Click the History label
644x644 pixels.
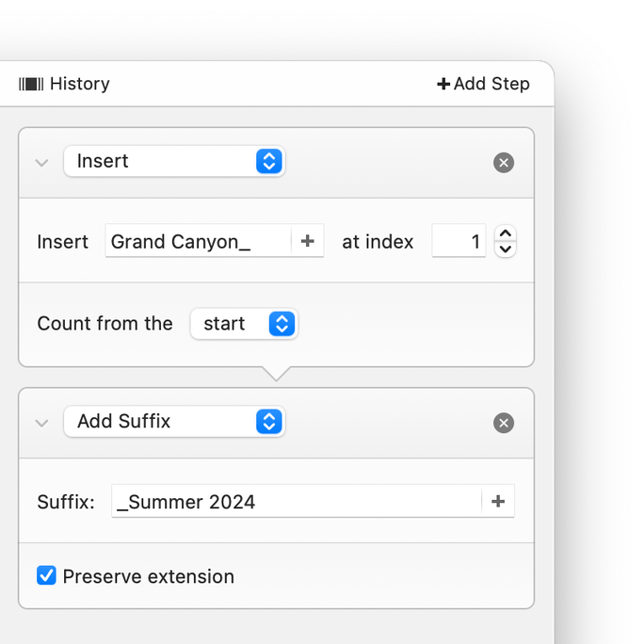pyautogui.click(x=80, y=84)
